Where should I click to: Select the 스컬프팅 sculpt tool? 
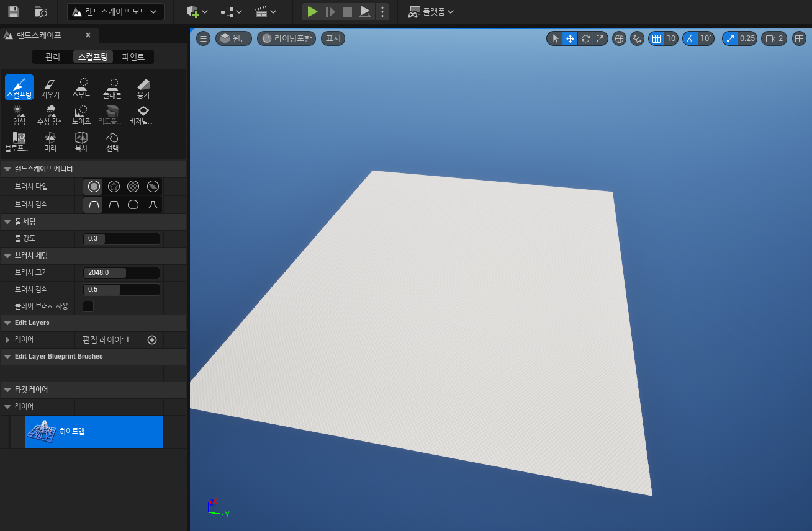[x=19, y=87]
